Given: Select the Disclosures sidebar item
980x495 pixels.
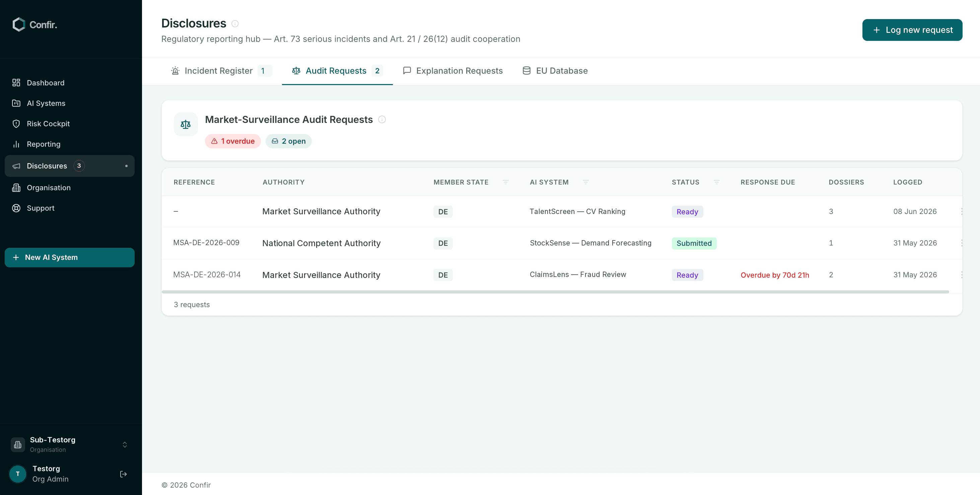Looking at the screenshot, I should 70,166.
